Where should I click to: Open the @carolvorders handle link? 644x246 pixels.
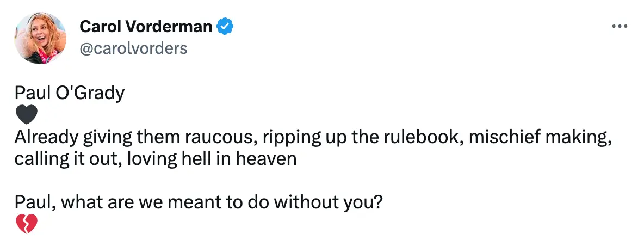[x=133, y=48]
